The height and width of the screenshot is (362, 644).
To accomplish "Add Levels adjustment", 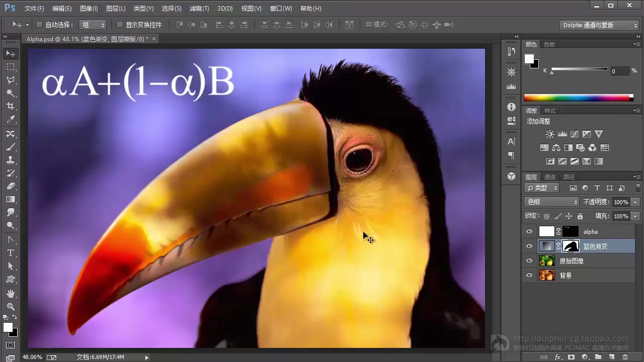I will (562, 134).
